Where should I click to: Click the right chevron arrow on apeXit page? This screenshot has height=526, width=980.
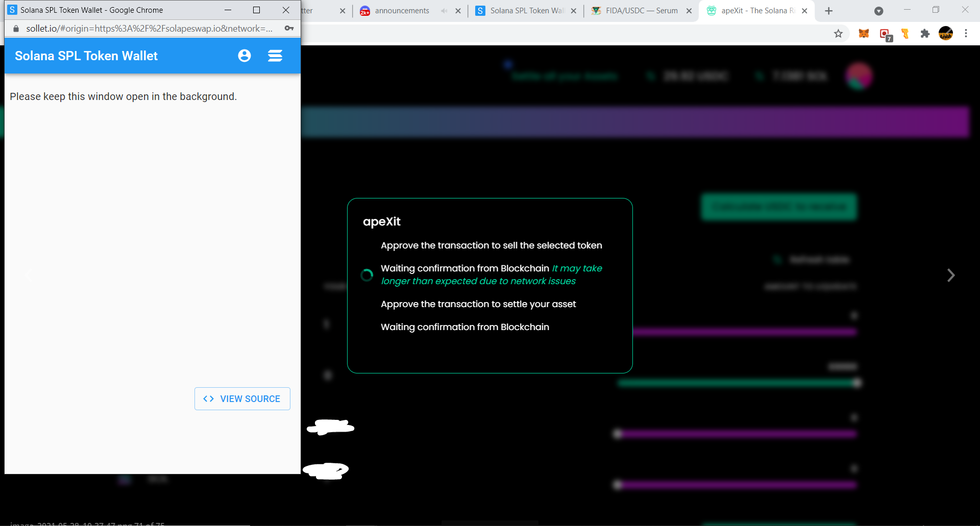[x=951, y=275]
